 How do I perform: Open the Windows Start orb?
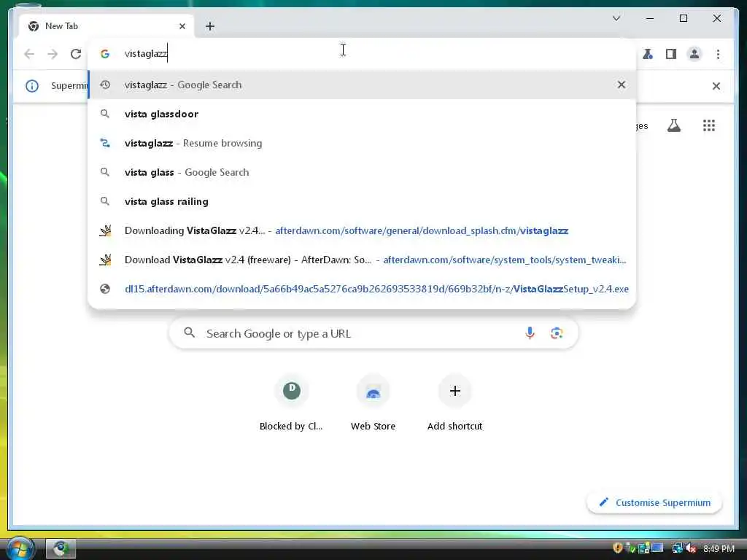[19, 548]
